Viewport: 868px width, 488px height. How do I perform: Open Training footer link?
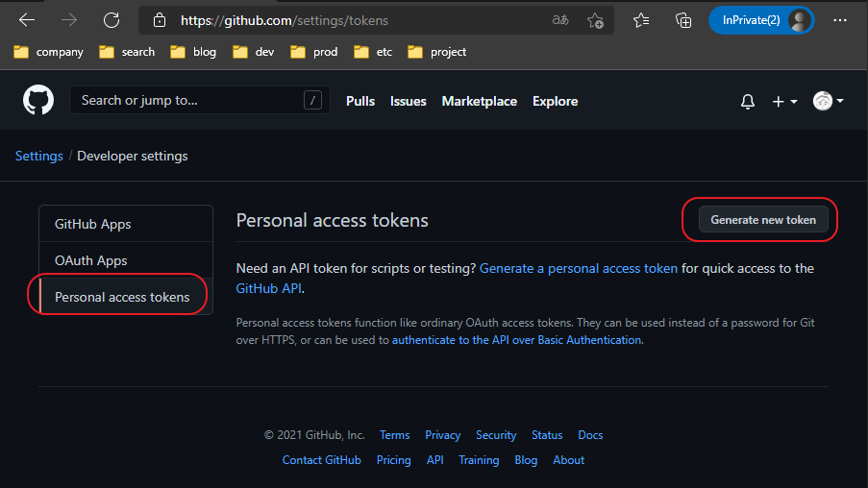coord(479,460)
